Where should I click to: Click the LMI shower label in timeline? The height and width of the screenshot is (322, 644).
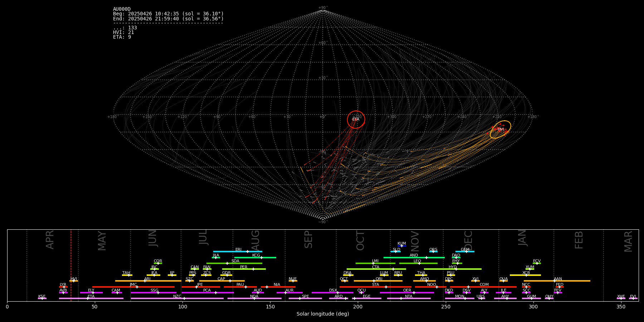point(375,261)
